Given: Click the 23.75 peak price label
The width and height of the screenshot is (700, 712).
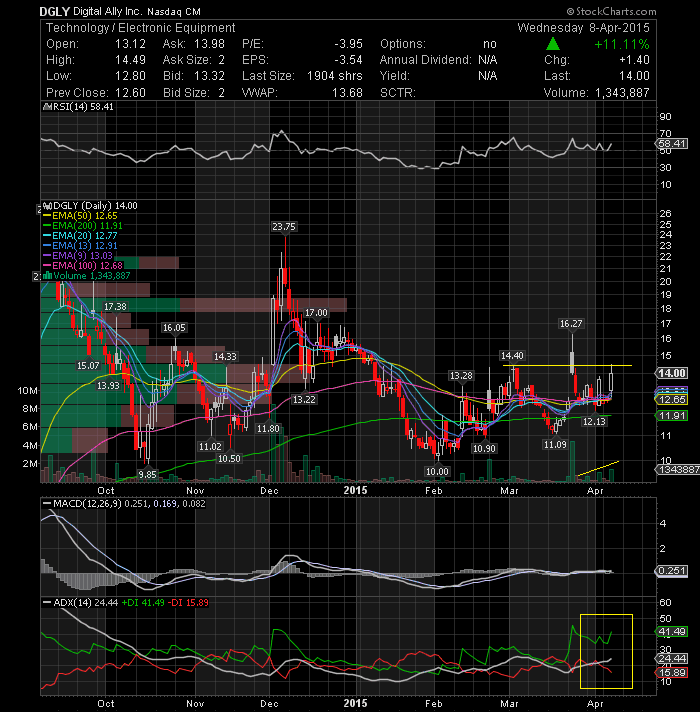Looking at the screenshot, I should point(284,226).
